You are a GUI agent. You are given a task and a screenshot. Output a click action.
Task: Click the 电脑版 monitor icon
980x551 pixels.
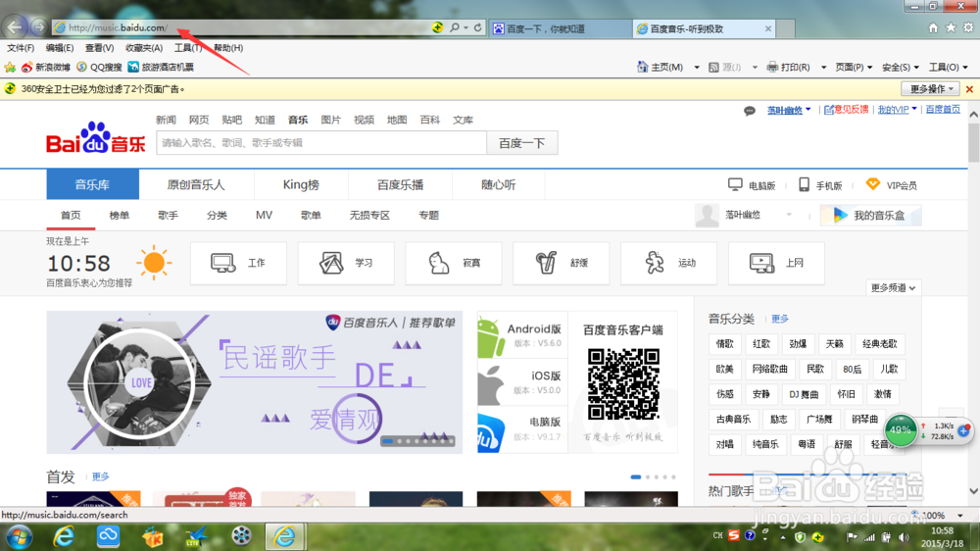point(735,184)
